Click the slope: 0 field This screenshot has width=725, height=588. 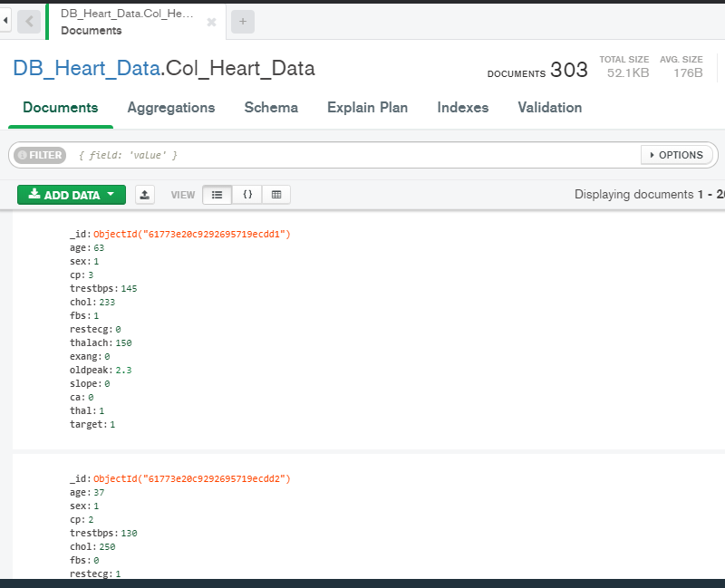coord(90,383)
